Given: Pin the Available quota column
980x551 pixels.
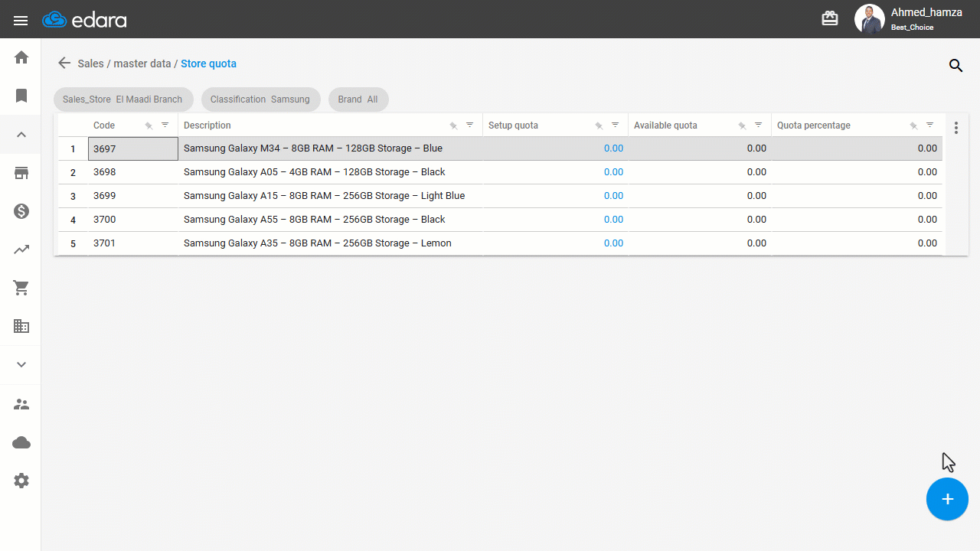Looking at the screenshot, I should tap(742, 126).
